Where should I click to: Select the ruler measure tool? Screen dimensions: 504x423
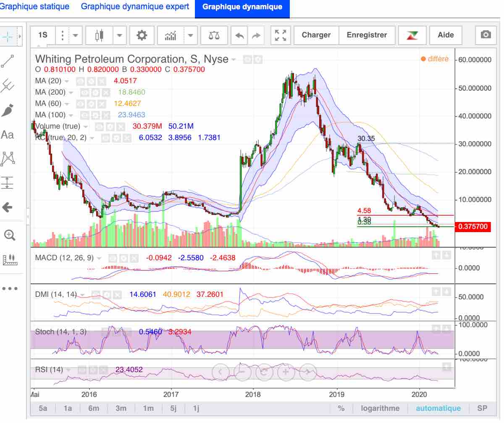[9, 259]
